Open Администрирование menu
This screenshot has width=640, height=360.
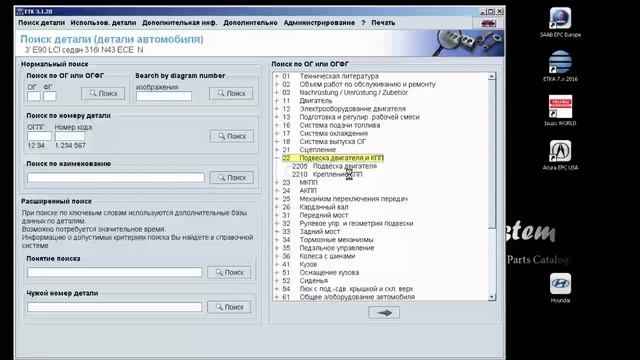[x=319, y=23]
